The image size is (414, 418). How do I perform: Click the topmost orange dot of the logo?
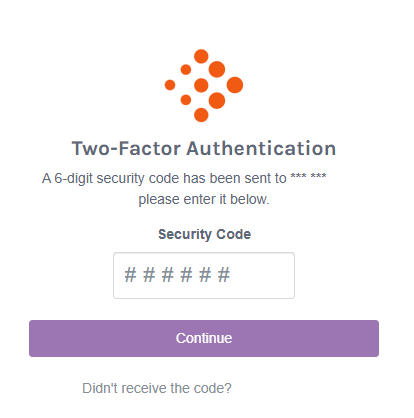pyautogui.click(x=201, y=56)
